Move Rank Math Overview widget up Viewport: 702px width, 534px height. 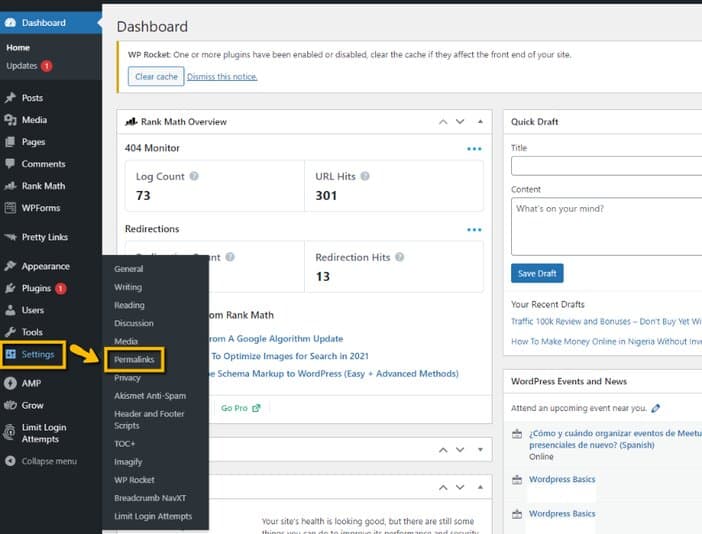click(443, 122)
